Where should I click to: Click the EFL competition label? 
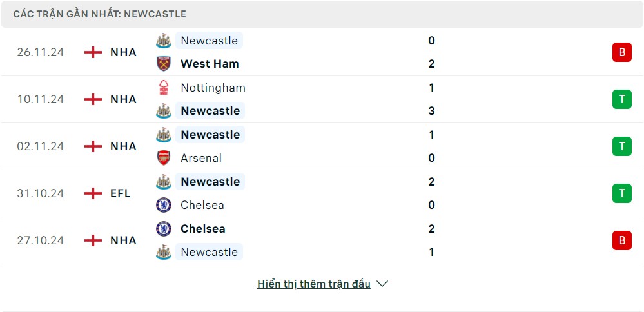pos(121,193)
